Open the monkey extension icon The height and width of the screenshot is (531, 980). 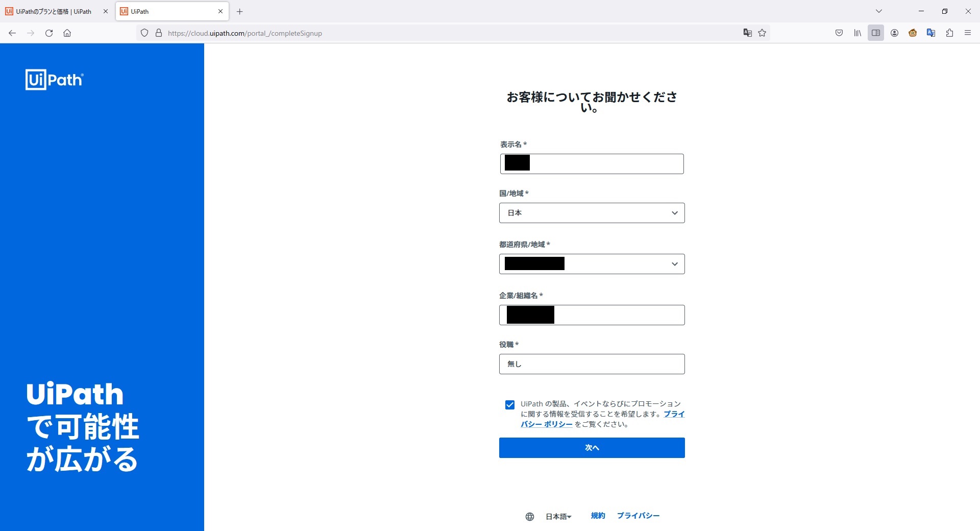click(913, 33)
